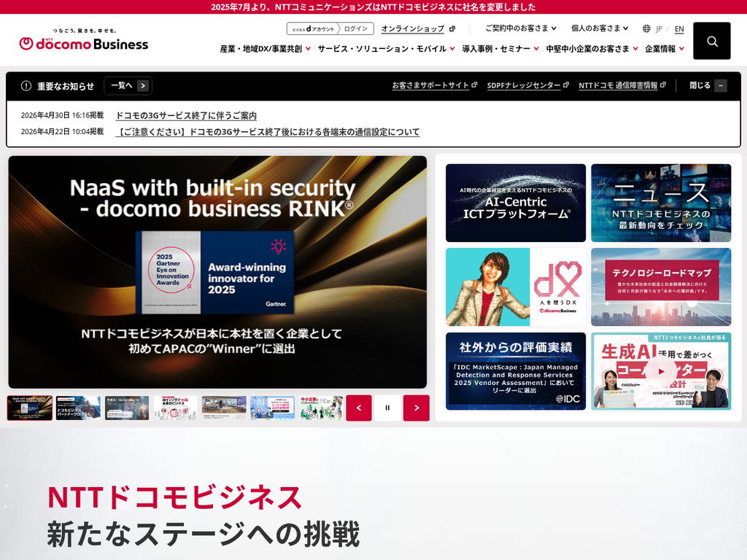Pause the carousel slideshow
The image size is (747, 560).
(387, 408)
